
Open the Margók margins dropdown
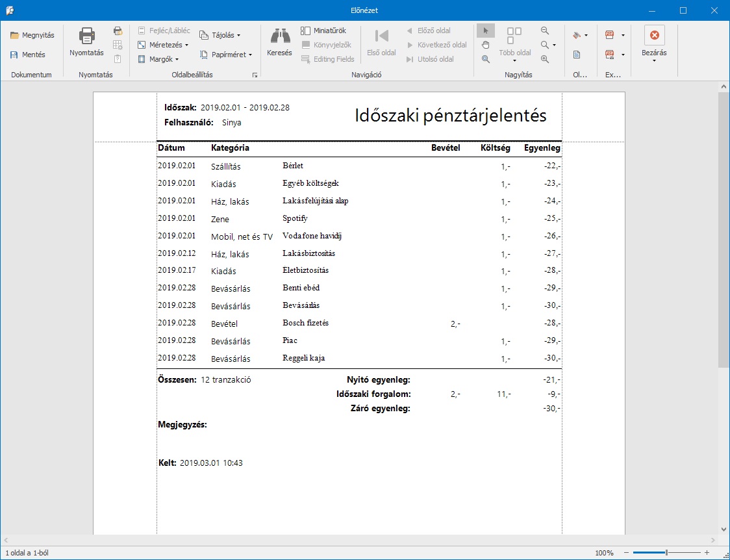[x=158, y=59]
